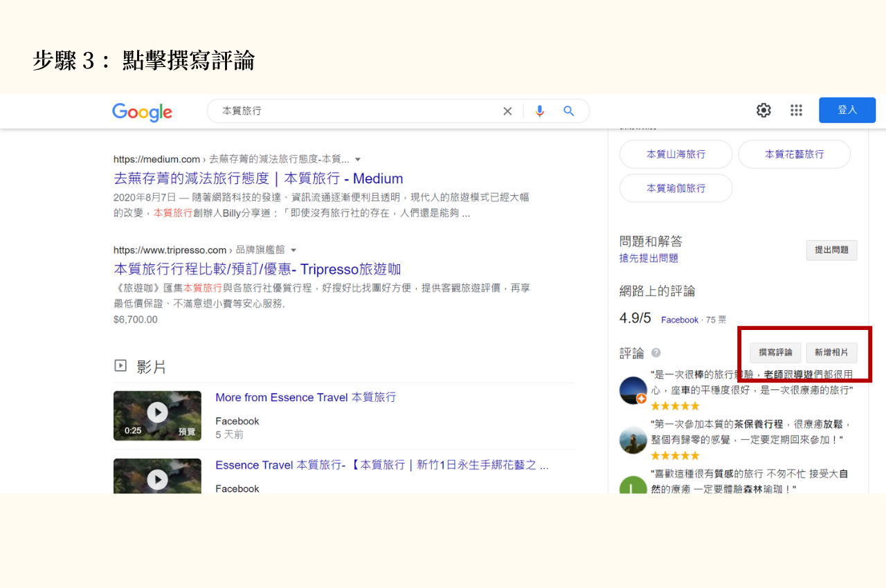Click avatar of the 很棒的旅行體驗 reviewer
Viewport: 886px width, 588px height.
coord(633,391)
